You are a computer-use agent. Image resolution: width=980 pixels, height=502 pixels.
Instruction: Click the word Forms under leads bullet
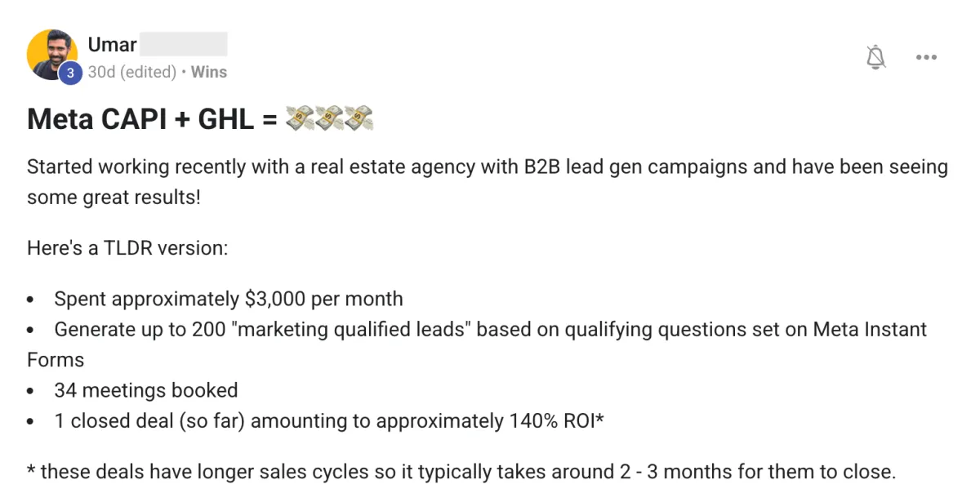[x=56, y=360]
